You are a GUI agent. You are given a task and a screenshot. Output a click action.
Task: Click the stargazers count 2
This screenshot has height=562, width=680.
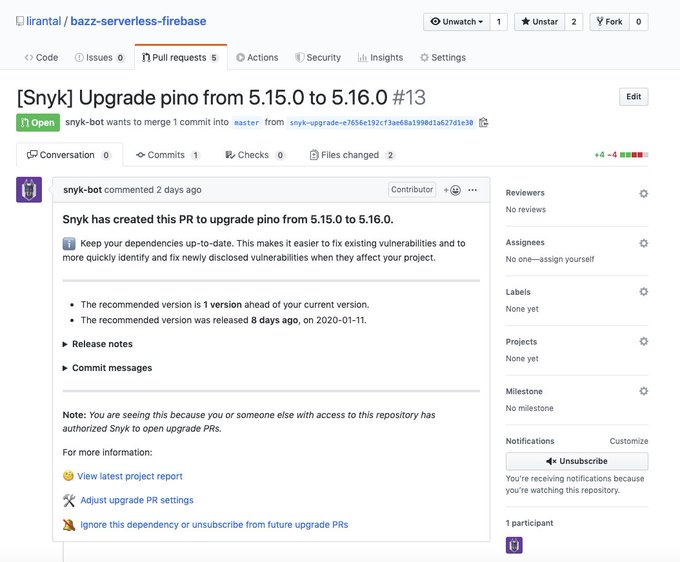point(574,22)
